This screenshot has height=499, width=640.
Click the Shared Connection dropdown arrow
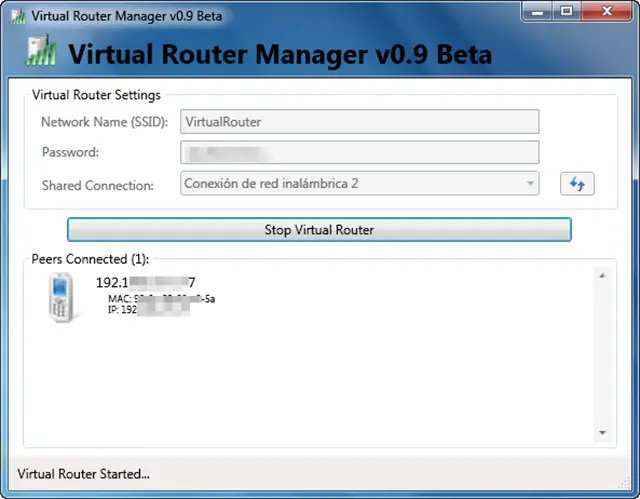(x=530, y=184)
